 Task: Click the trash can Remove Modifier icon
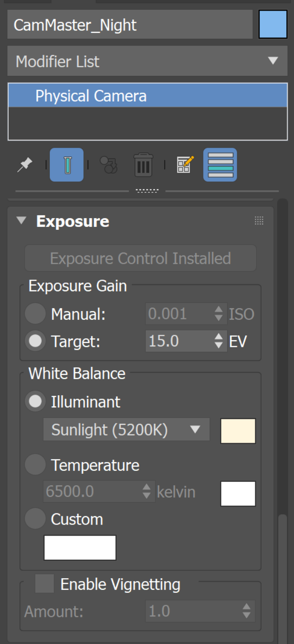click(x=143, y=165)
